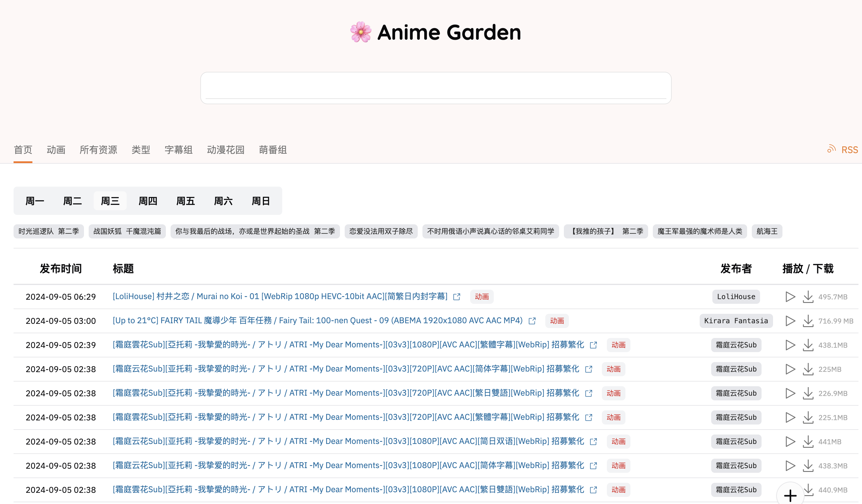Select weekday 周日
862x504 pixels.
261,201
